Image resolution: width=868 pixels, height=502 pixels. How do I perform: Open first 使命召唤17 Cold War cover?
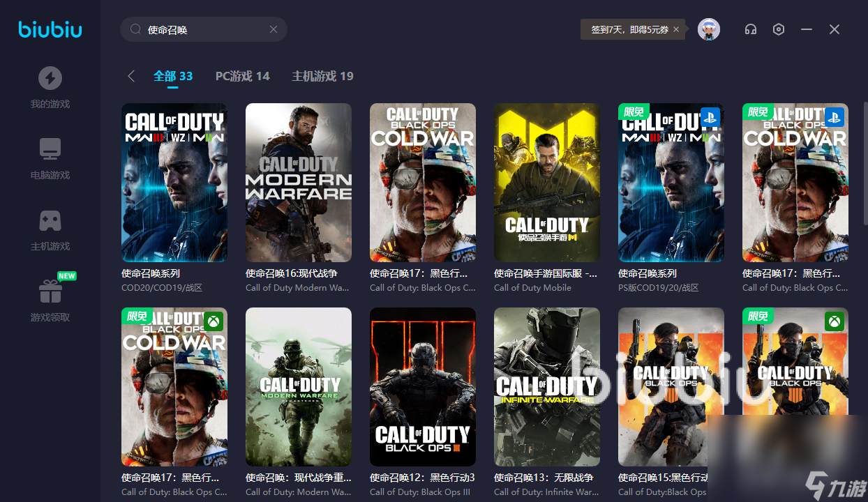[423, 183]
